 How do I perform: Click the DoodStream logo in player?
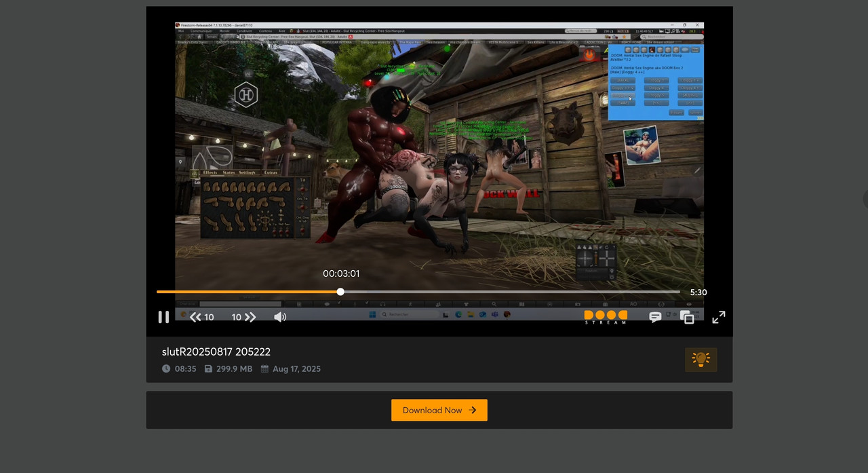pos(606,317)
